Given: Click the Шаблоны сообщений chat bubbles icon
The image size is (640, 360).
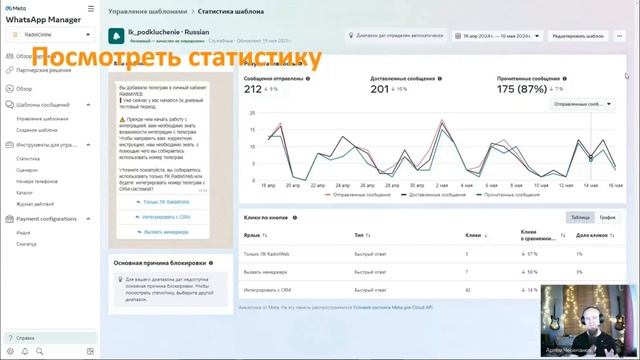Looking at the screenshot, I should [x=10, y=105].
